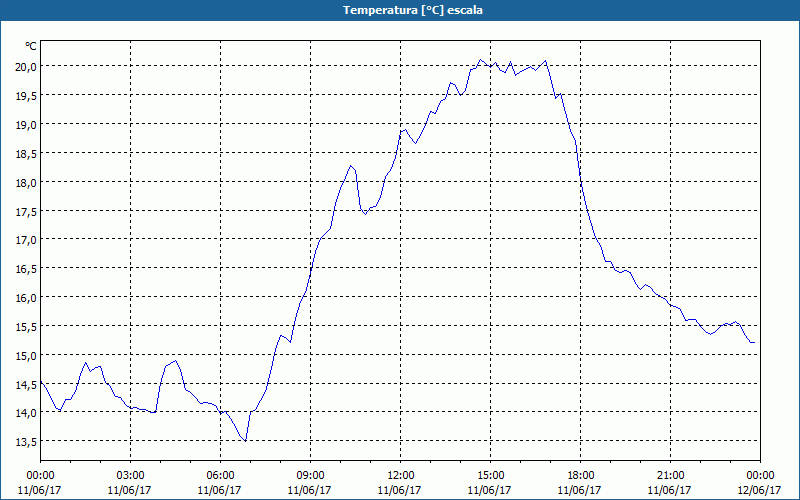Click the "Temperatura [°C] escala" title

click(413, 10)
